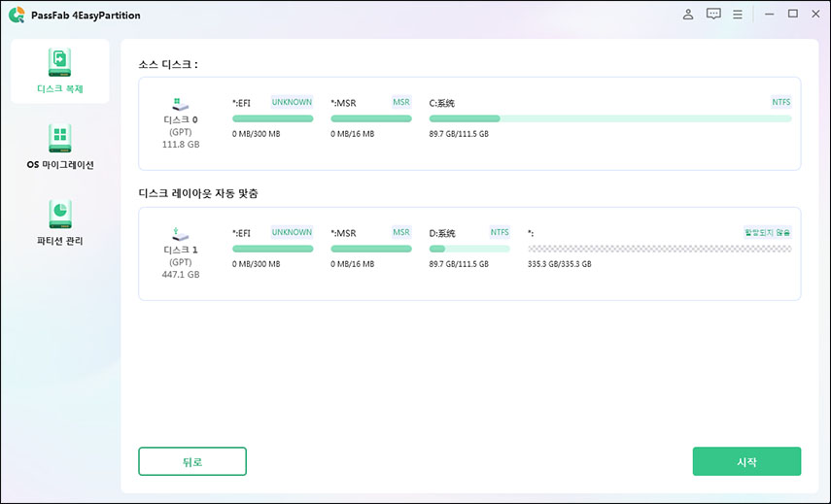Click the PassFab 4EasyPartition logo icon
This screenshot has width=831, height=504.
pos(17,15)
